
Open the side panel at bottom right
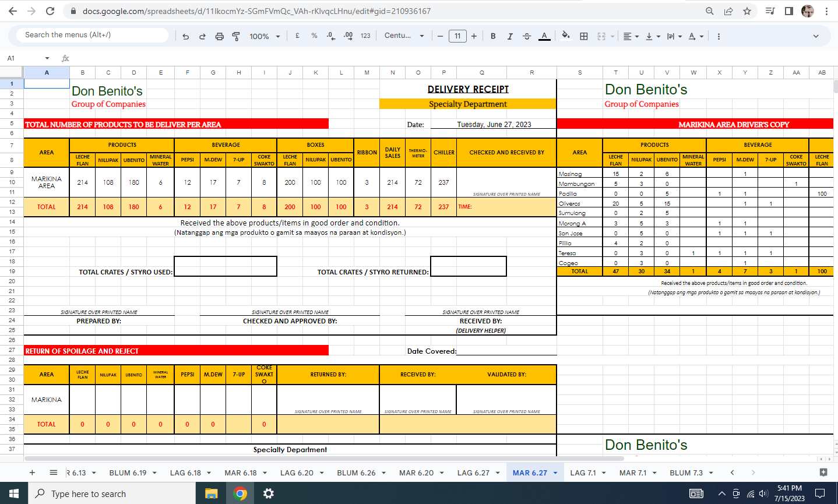tap(823, 473)
